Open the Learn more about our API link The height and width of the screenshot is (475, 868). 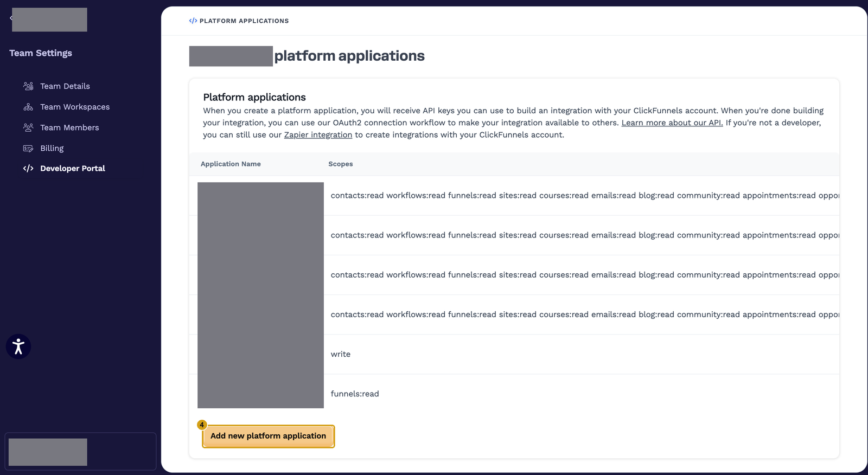click(672, 123)
